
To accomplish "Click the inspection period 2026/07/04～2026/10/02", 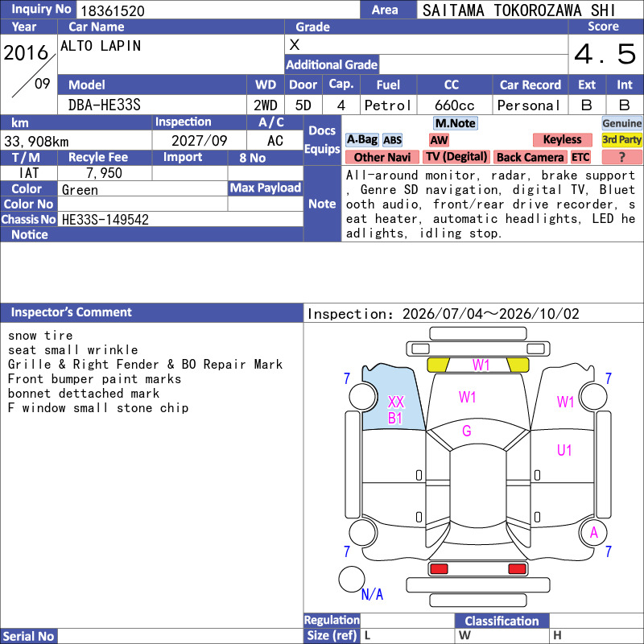I will 490,314.
